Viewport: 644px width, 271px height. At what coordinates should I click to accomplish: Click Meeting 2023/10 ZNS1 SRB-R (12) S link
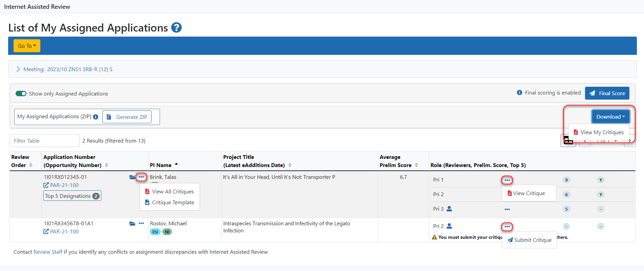click(68, 69)
